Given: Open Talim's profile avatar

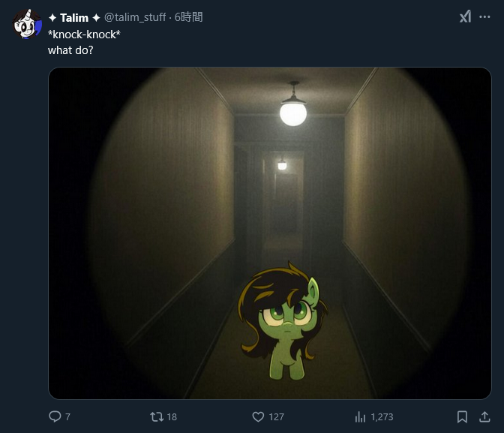Looking at the screenshot, I should pos(27,24).
